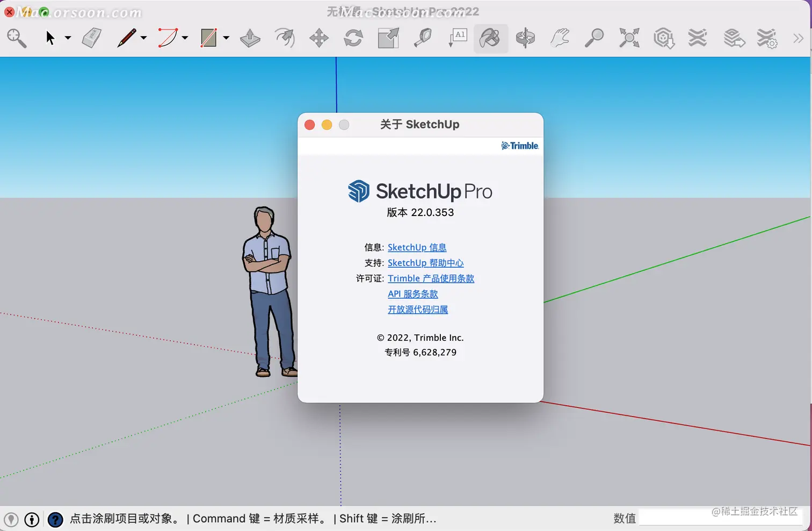Choose the Eraser tool
The width and height of the screenshot is (812, 531).
pyautogui.click(x=92, y=38)
